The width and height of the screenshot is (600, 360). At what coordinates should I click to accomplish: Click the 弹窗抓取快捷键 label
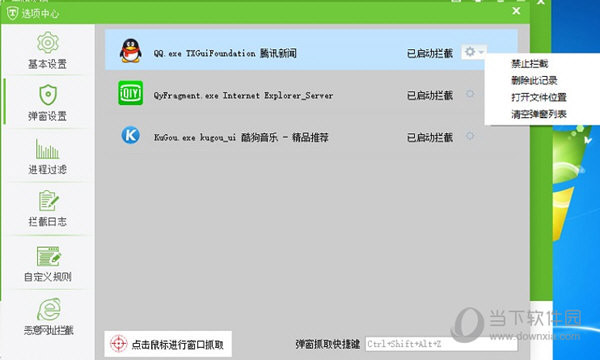coord(328,344)
